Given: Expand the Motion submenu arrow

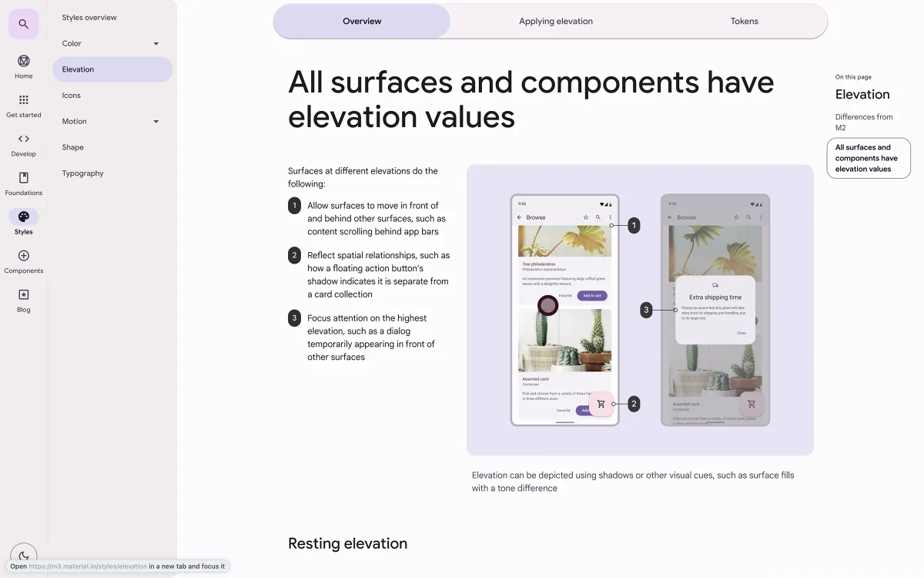Looking at the screenshot, I should [156, 122].
